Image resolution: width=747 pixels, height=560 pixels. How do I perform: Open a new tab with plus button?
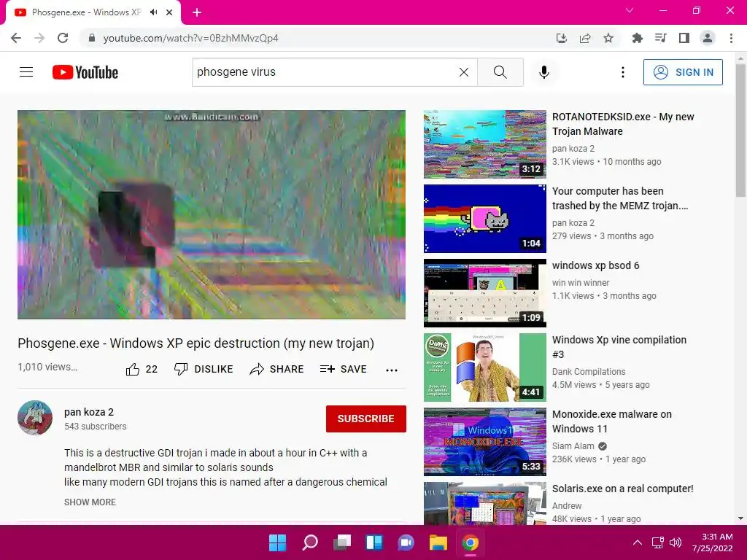197,12
